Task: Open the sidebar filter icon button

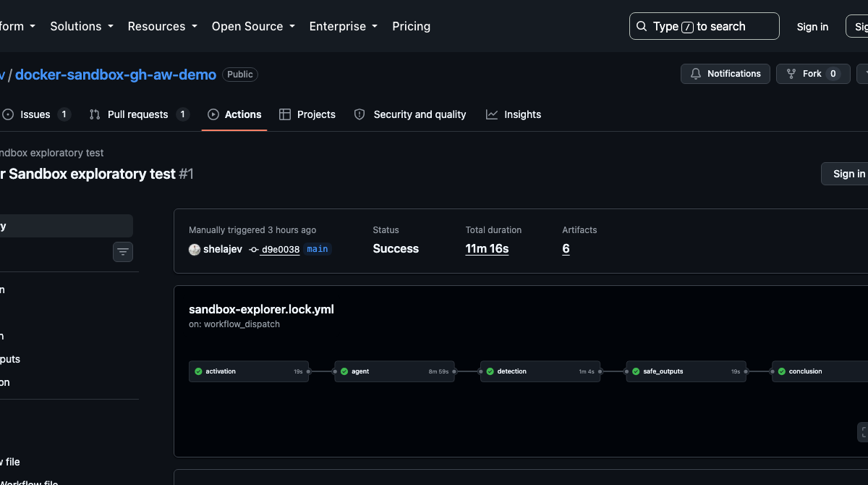Action: point(123,252)
